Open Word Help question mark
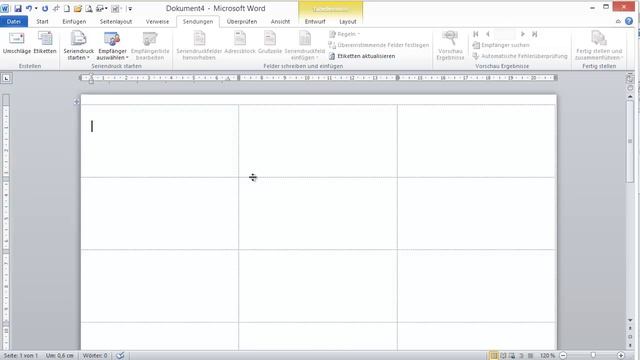 (629, 21)
